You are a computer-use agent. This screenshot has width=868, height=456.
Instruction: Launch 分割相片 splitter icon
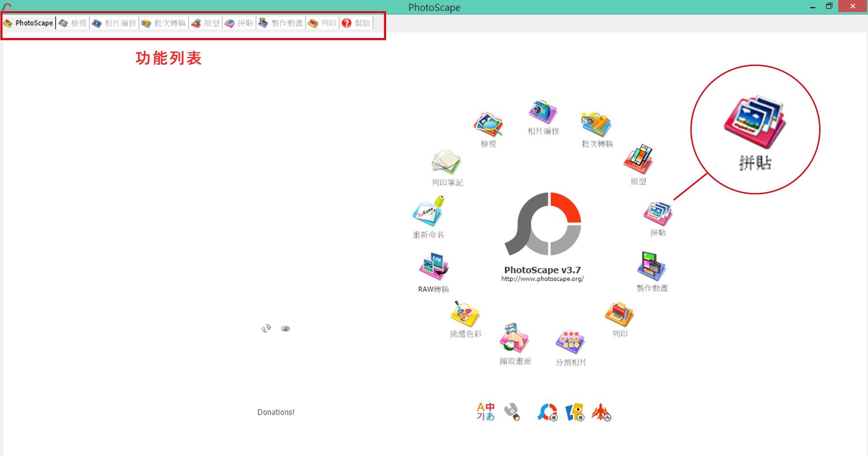coord(571,342)
